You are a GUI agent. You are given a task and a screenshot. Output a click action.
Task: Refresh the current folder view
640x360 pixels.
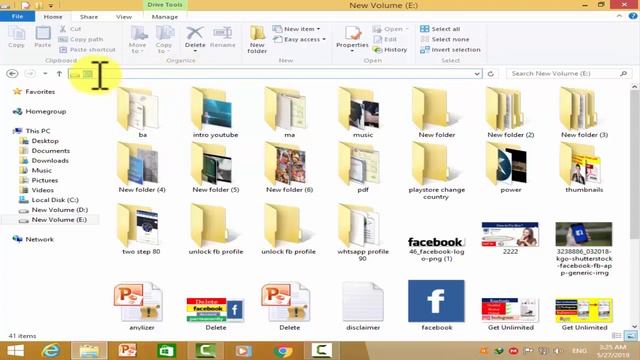point(491,73)
